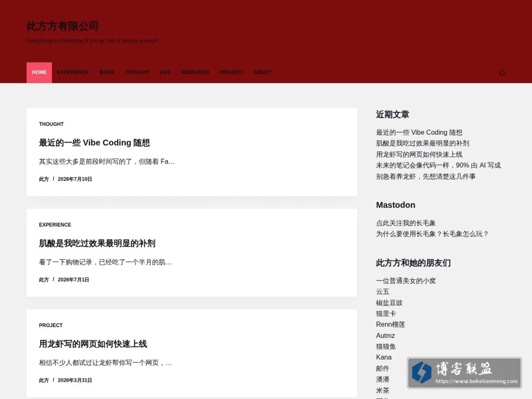Open friend link Renn榴莲
The width and height of the screenshot is (532, 399).
pos(391,325)
